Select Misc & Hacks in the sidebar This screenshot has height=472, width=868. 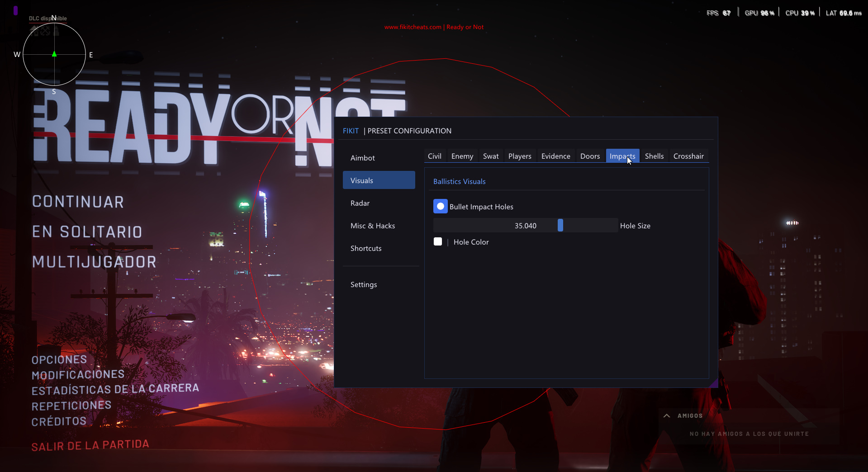click(x=373, y=225)
